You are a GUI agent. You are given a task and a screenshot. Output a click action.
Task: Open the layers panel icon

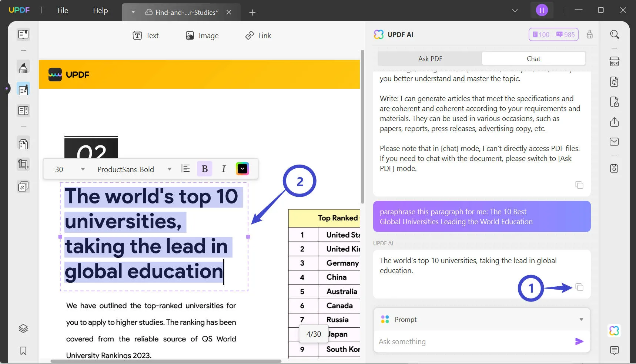pos(23,328)
